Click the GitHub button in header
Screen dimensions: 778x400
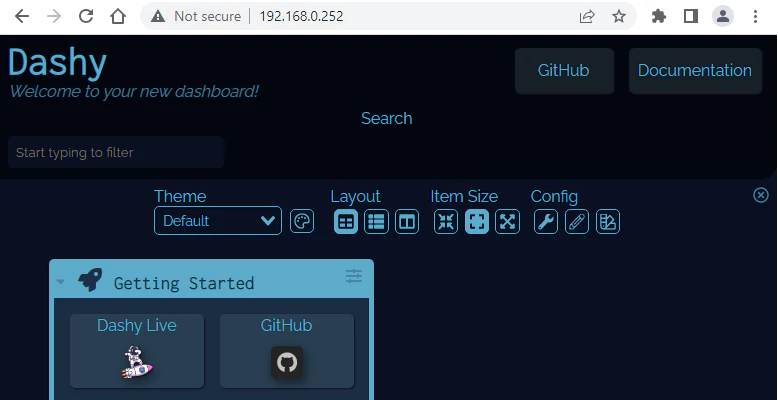563,71
